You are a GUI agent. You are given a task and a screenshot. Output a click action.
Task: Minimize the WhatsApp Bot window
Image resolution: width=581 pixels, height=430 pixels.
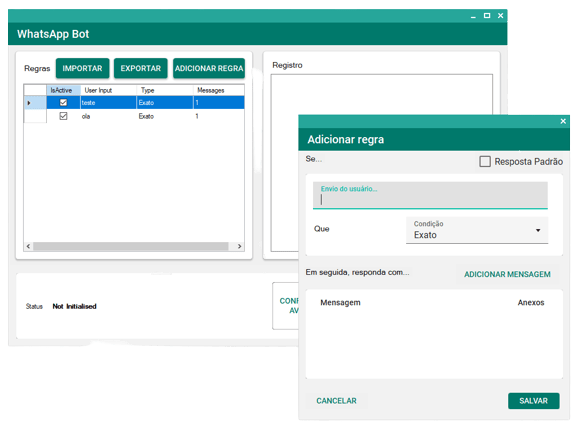coord(473,16)
